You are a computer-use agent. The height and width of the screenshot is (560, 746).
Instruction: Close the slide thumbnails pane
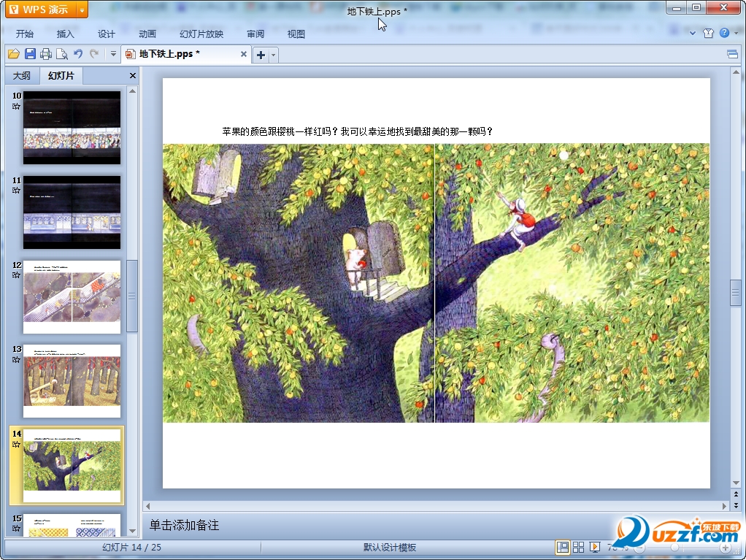click(x=133, y=76)
